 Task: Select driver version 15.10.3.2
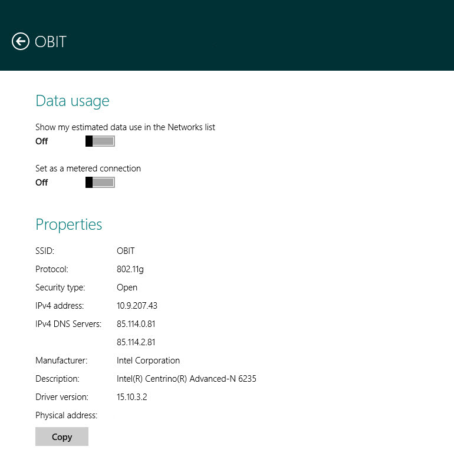[132, 397]
